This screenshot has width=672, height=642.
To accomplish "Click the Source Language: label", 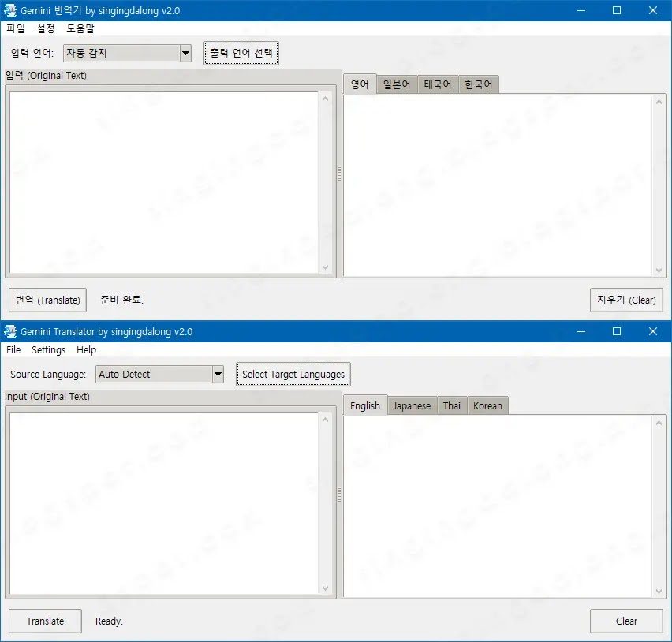I will [x=48, y=374].
